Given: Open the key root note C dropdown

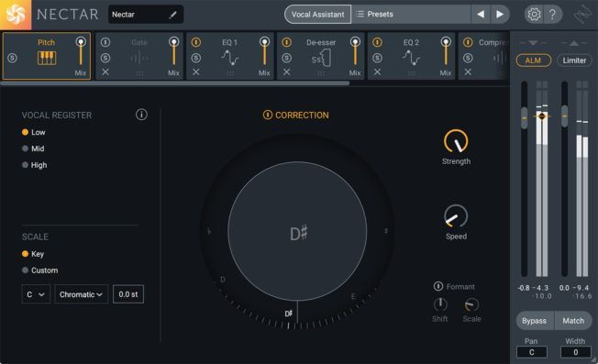Looking at the screenshot, I should pyautogui.click(x=36, y=294).
